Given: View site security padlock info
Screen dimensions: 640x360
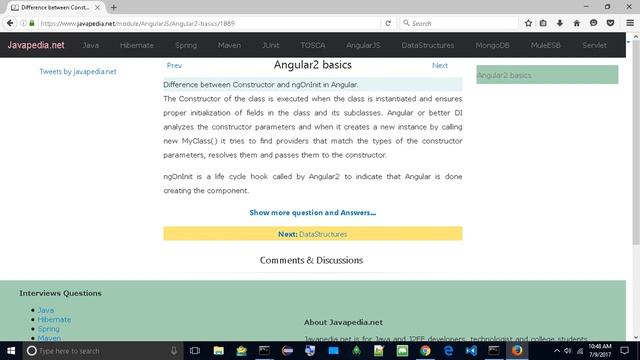Looking at the screenshot, I should click(32, 23).
